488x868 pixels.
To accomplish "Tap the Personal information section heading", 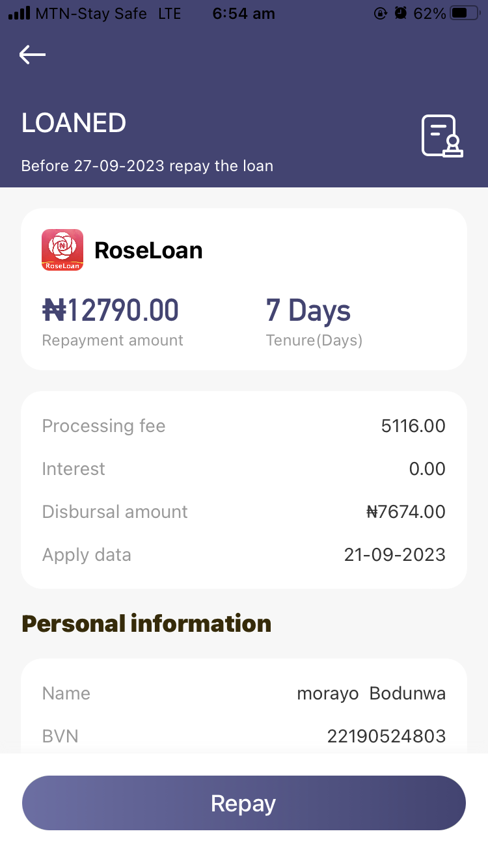I will pos(146,624).
